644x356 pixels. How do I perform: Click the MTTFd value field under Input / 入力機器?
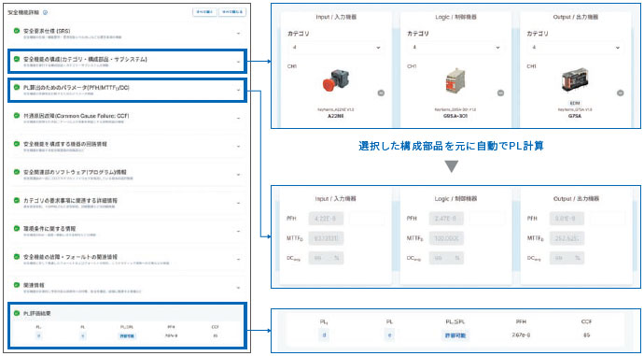[x=327, y=238]
